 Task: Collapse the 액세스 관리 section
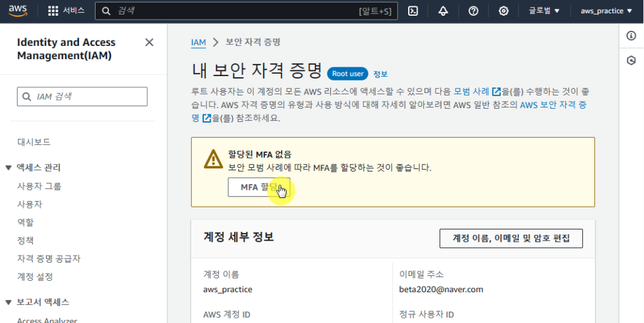8,167
